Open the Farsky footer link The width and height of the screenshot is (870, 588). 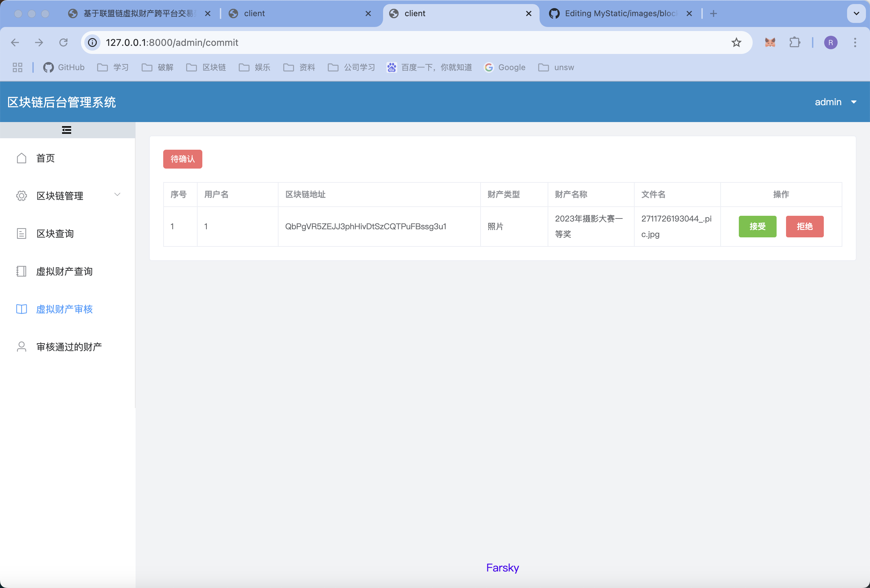click(502, 568)
